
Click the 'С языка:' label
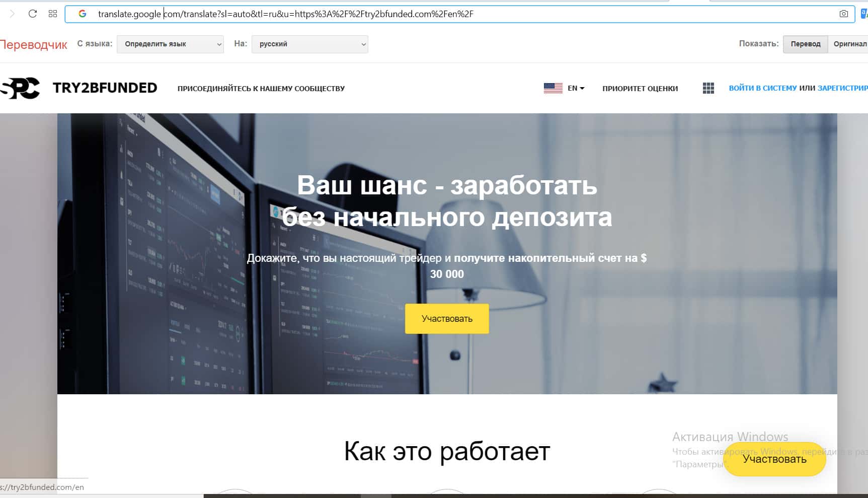pos(95,44)
